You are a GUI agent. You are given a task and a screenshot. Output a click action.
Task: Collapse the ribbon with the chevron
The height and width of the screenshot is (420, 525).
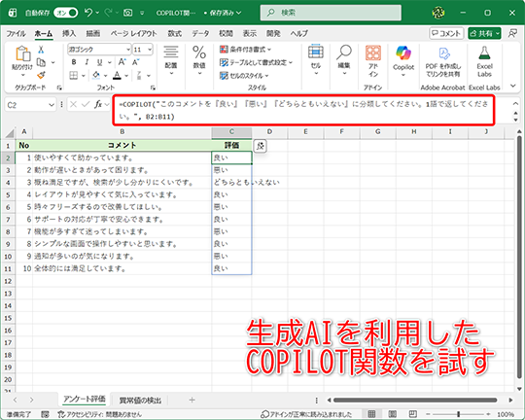point(513,86)
